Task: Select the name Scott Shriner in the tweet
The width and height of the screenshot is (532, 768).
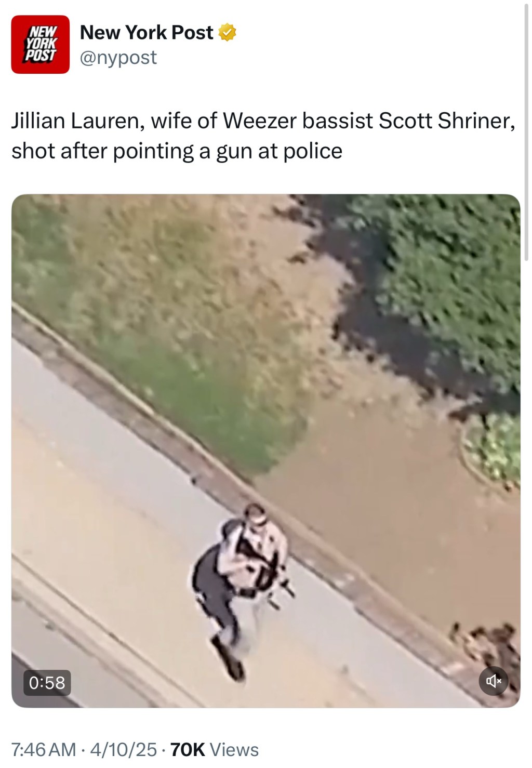Action: 446,121
